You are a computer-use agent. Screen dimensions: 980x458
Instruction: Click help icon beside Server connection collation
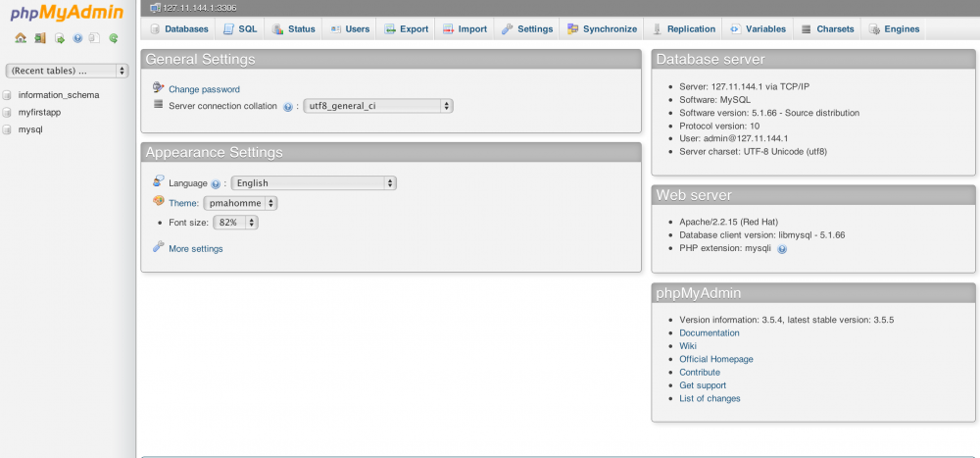tap(288, 107)
